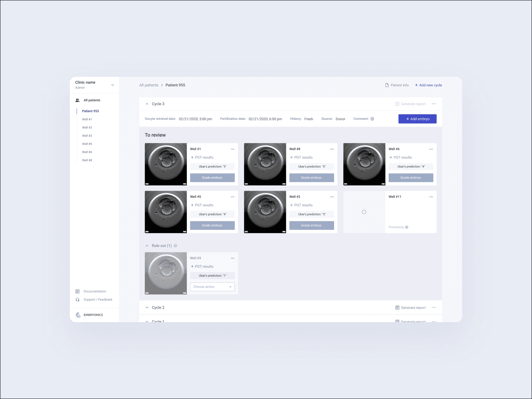Expand the Cycle 2 section

147,307
